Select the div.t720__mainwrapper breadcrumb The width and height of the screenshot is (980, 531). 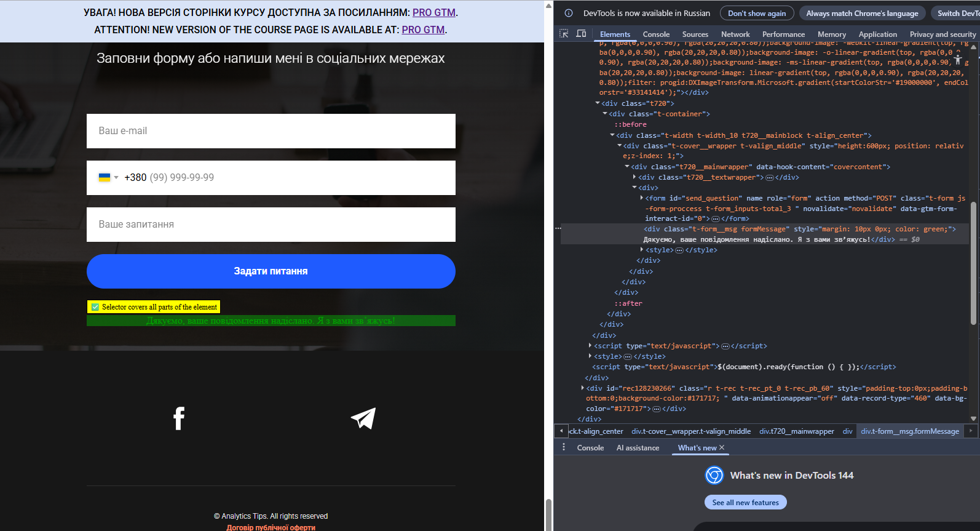[796, 431]
